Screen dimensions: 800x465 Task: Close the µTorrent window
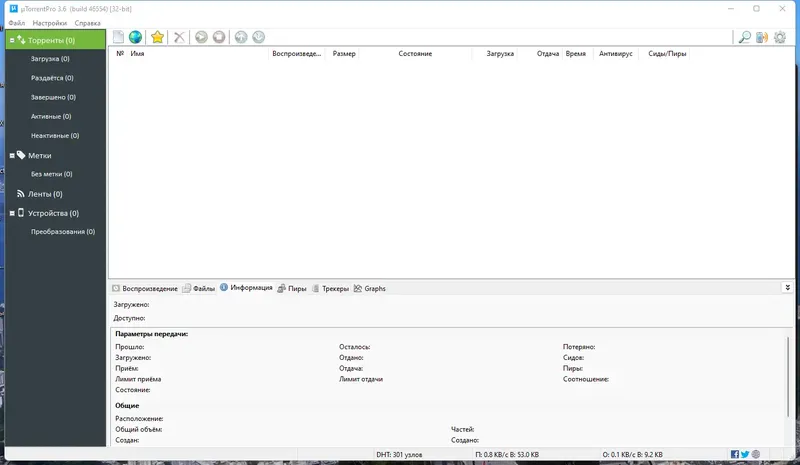pyautogui.click(x=782, y=9)
